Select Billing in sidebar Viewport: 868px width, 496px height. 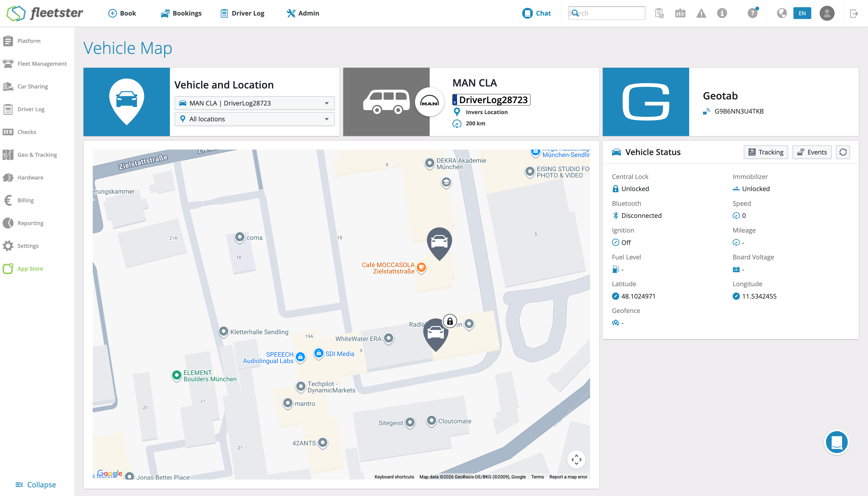click(x=18, y=200)
